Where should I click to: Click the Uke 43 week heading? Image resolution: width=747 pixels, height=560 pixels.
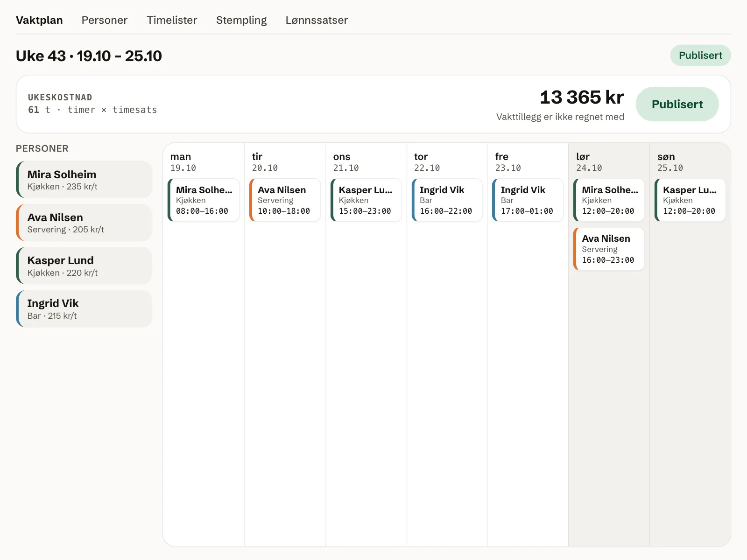[89, 56]
